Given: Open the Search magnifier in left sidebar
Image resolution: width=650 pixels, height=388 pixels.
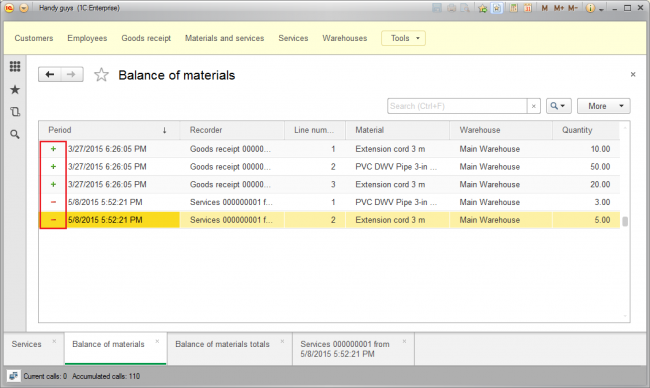Looking at the screenshot, I should pyautogui.click(x=15, y=134).
